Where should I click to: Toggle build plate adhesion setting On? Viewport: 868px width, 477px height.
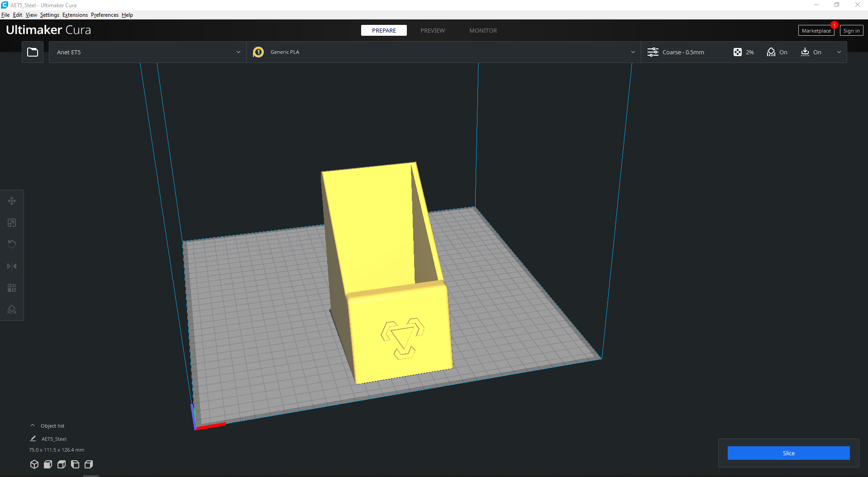pyautogui.click(x=811, y=52)
